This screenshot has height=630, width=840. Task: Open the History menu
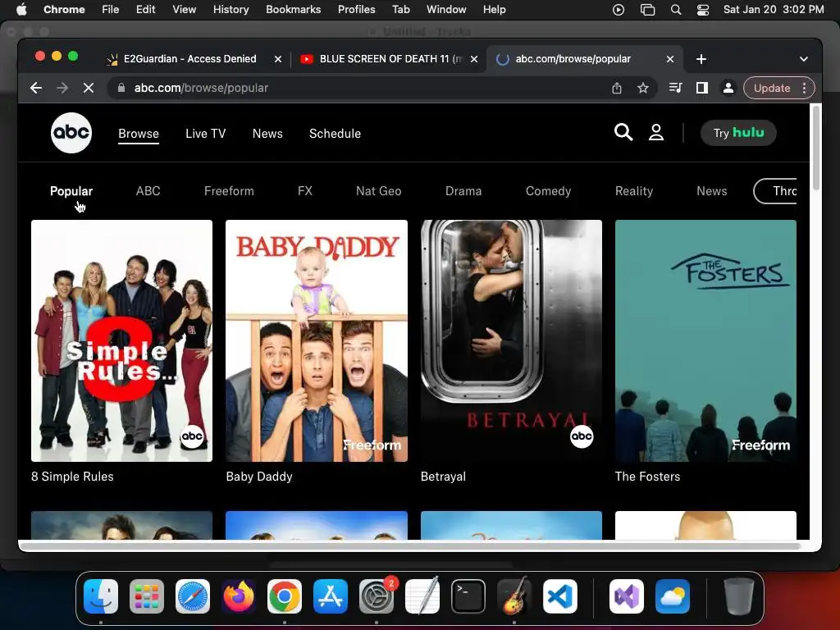pyautogui.click(x=231, y=10)
